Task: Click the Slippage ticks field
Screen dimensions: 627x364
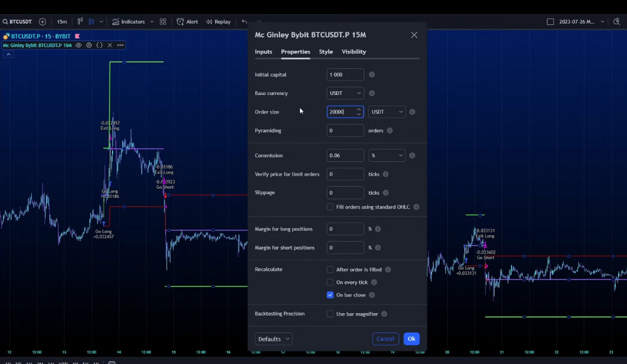Action: click(345, 192)
